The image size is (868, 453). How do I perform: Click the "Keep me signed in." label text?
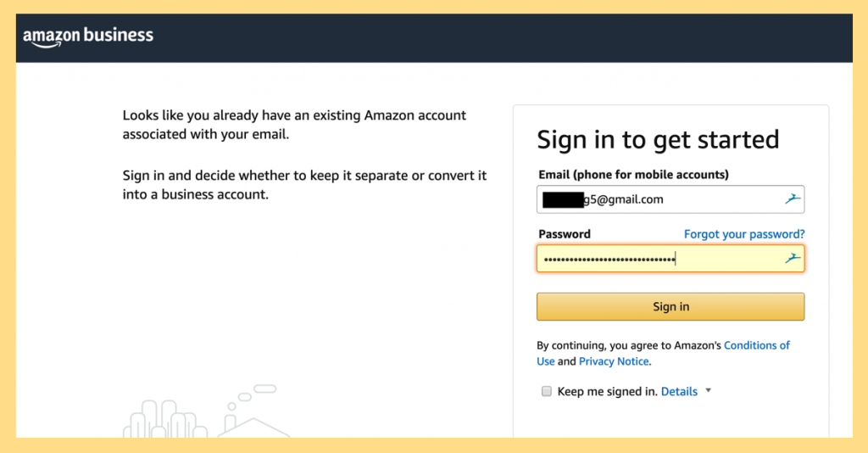click(606, 392)
